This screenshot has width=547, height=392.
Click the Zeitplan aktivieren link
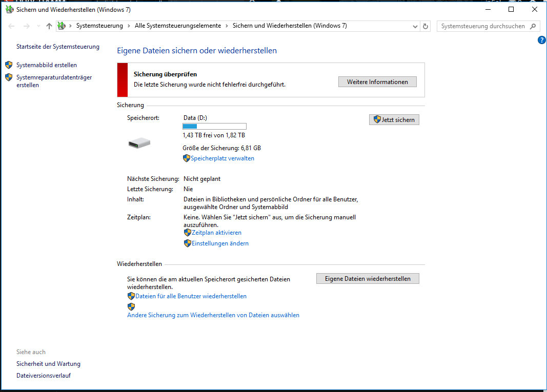pyautogui.click(x=217, y=233)
